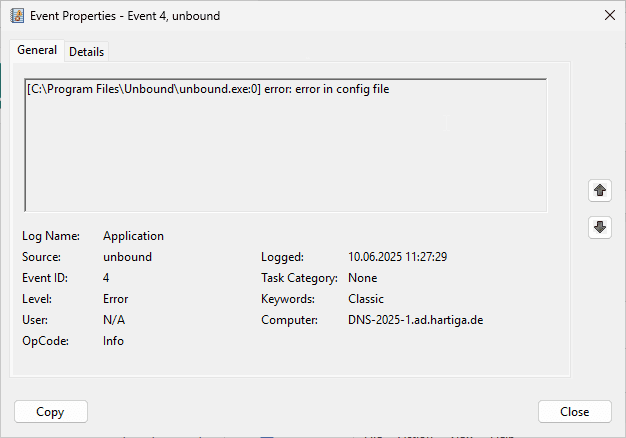Click the 'Computer:' label
The image size is (626, 438).
pos(289,320)
